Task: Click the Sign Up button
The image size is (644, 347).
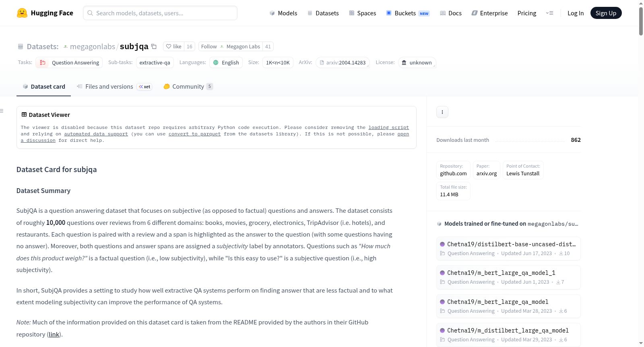Action: point(606,13)
